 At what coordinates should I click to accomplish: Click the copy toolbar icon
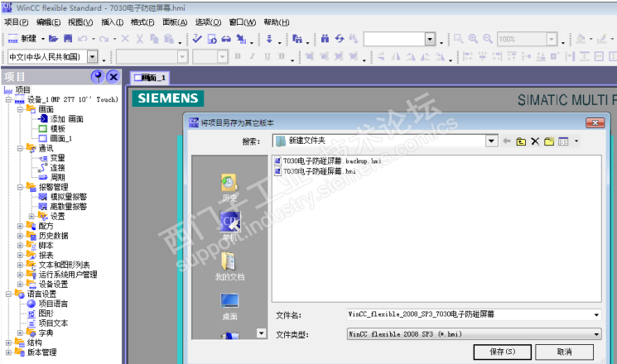pyautogui.click(x=154, y=39)
